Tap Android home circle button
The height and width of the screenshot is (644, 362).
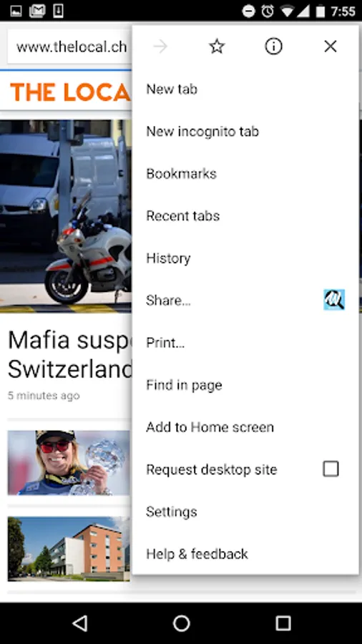pos(182,623)
